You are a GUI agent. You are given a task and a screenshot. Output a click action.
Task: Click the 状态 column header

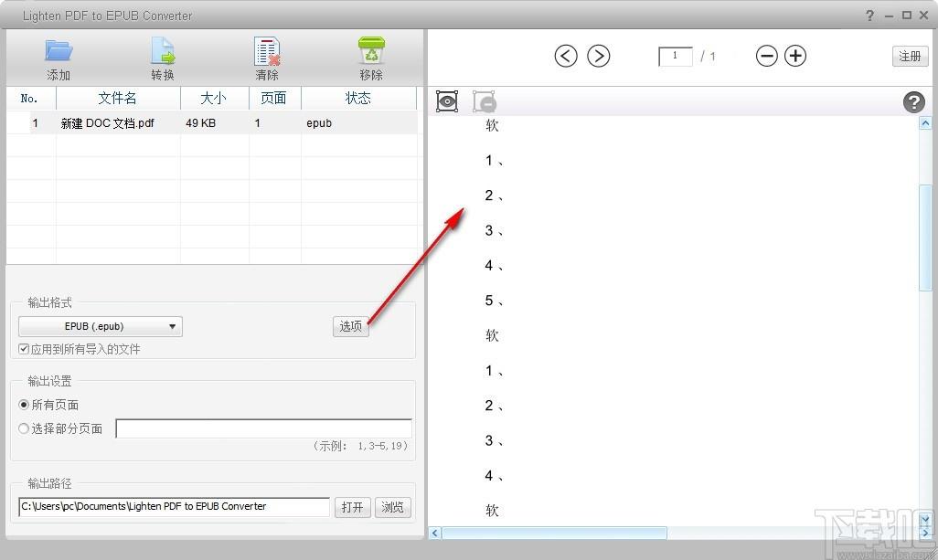pos(358,99)
